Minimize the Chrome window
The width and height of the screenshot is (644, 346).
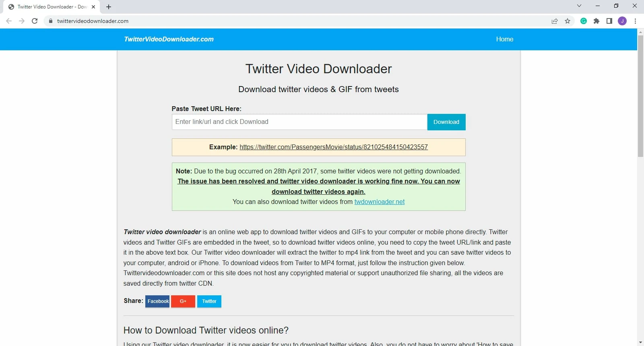click(598, 6)
